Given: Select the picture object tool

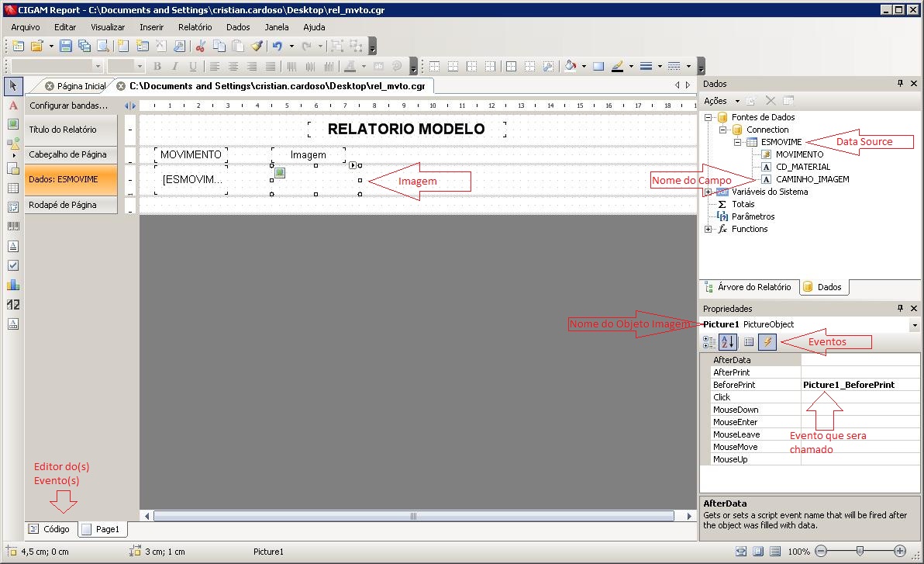Looking at the screenshot, I should (13, 124).
